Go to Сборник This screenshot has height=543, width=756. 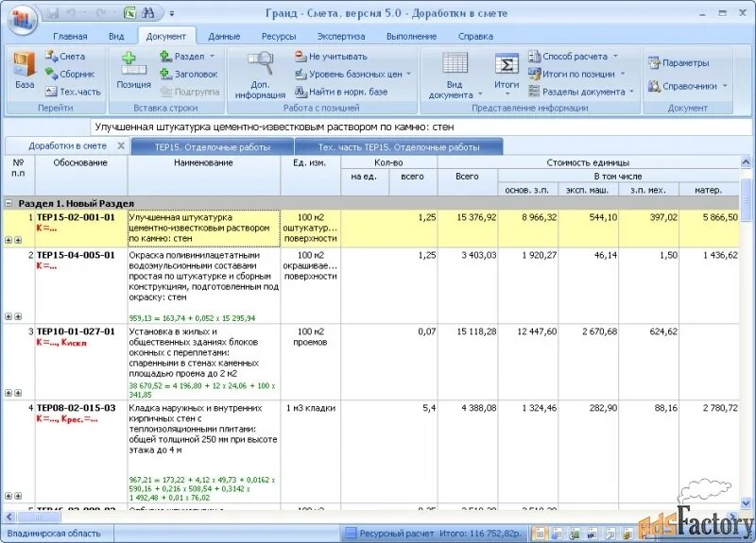(70, 75)
